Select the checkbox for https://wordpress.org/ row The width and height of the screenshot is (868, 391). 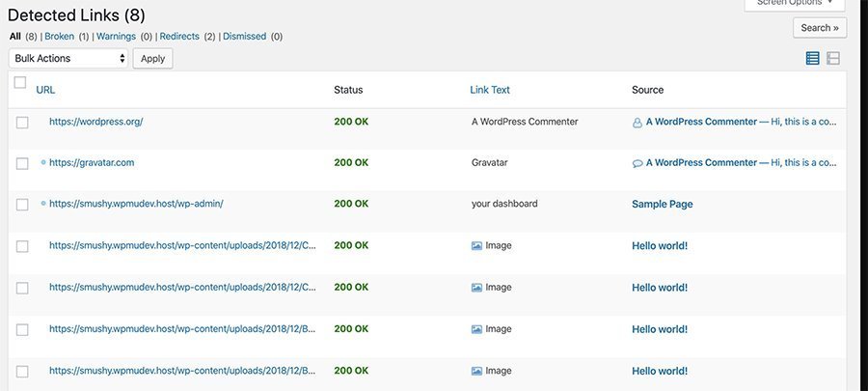click(x=22, y=123)
